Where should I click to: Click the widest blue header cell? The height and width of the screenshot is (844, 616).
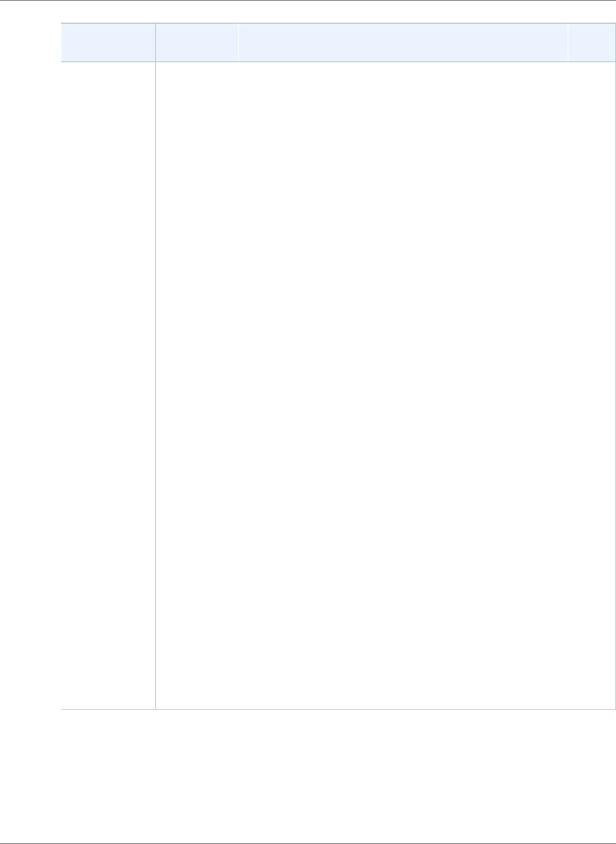tap(403, 42)
